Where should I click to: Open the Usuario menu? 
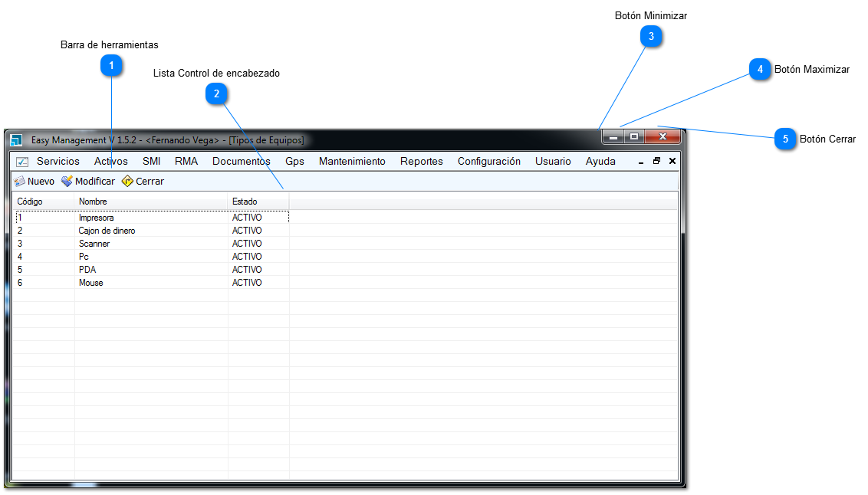point(552,162)
